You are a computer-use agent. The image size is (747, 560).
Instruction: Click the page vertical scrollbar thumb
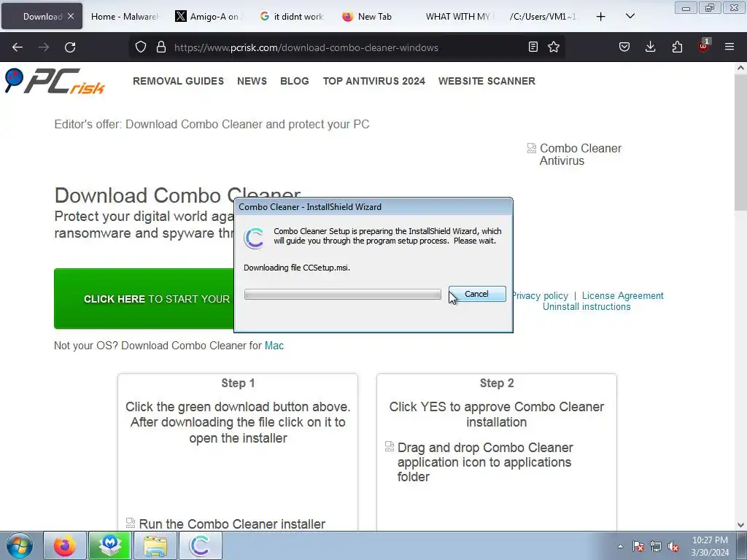point(740,142)
